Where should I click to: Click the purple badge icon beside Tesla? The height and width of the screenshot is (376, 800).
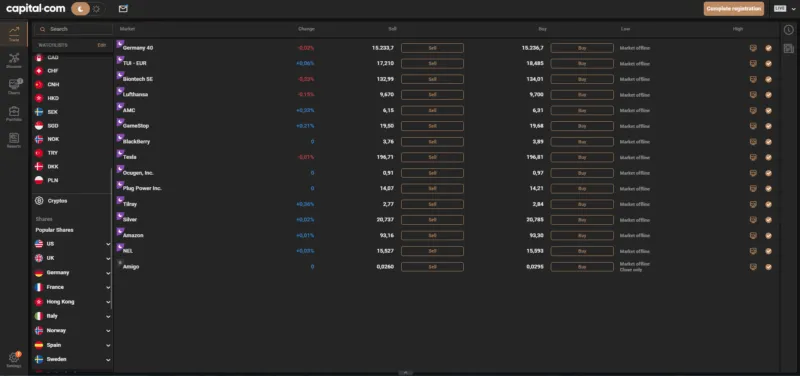(120, 154)
